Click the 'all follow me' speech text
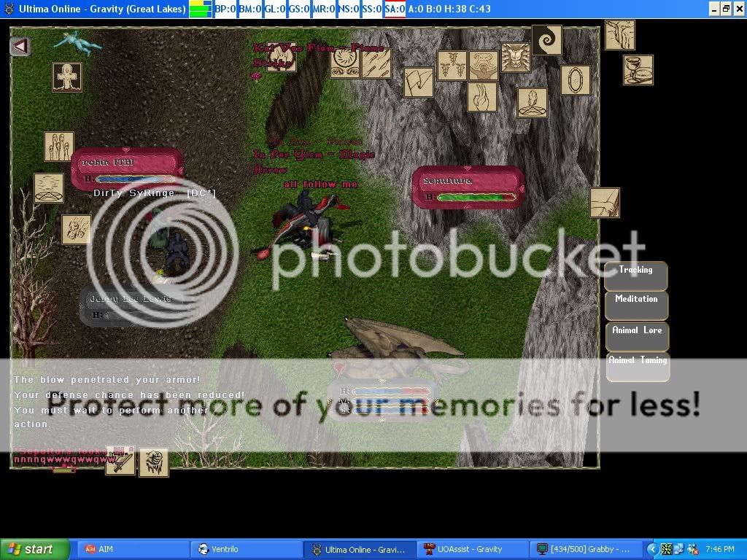Screen dimensions: 747x560 [x=321, y=184]
